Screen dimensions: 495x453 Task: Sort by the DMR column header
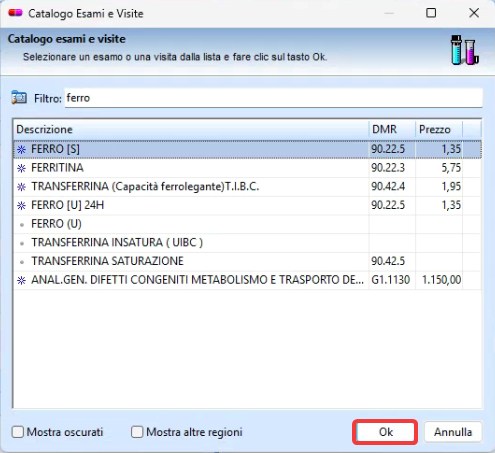(392, 129)
